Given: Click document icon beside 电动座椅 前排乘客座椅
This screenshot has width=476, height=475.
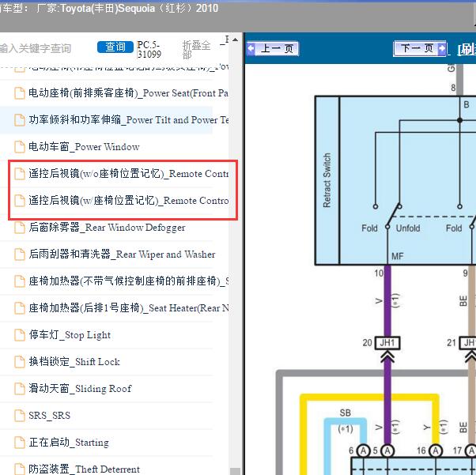Looking at the screenshot, I should (x=20, y=93).
